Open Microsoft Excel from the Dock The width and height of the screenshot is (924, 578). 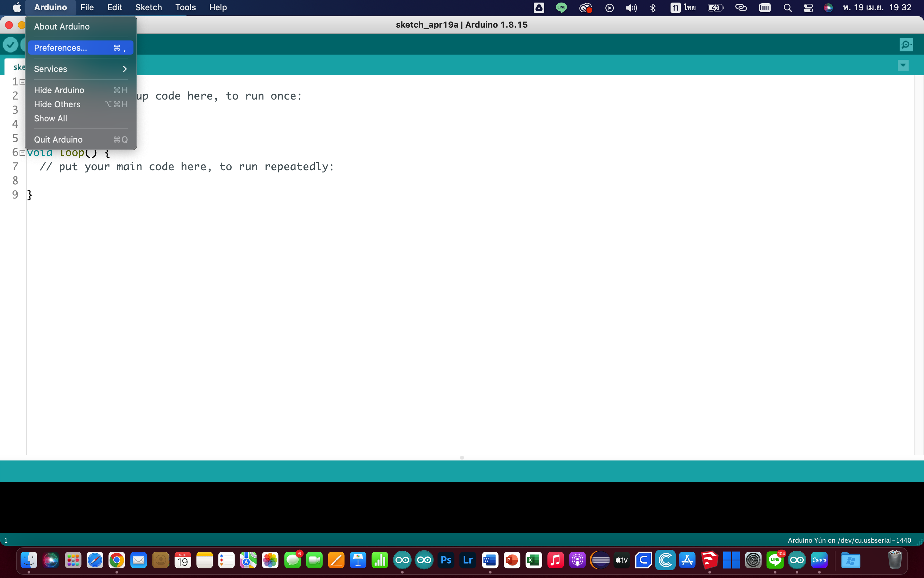(x=534, y=560)
